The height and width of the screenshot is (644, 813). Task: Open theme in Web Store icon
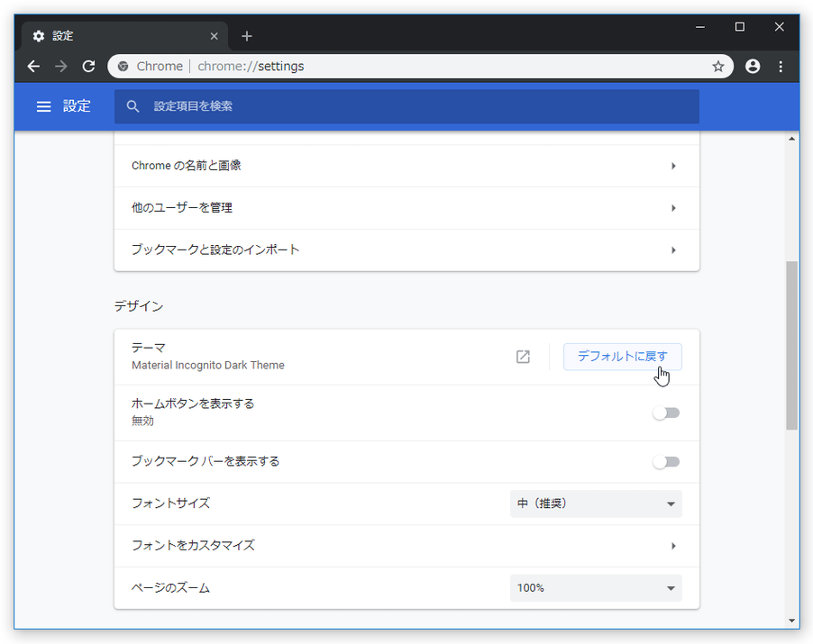tap(523, 357)
